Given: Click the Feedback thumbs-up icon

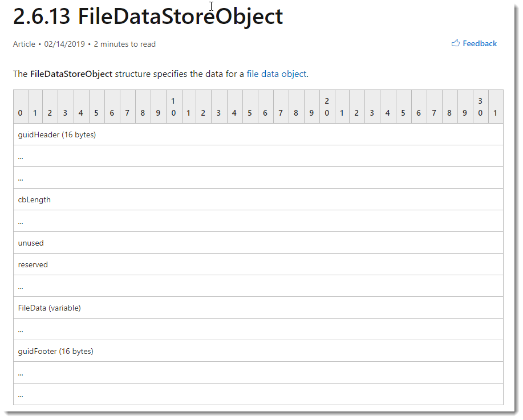Looking at the screenshot, I should point(455,43).
